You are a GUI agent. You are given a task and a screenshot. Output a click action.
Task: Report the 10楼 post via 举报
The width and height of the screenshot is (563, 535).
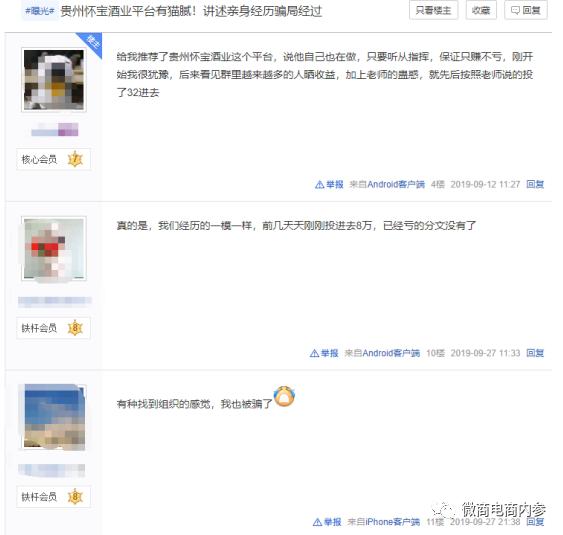point(324,353)
